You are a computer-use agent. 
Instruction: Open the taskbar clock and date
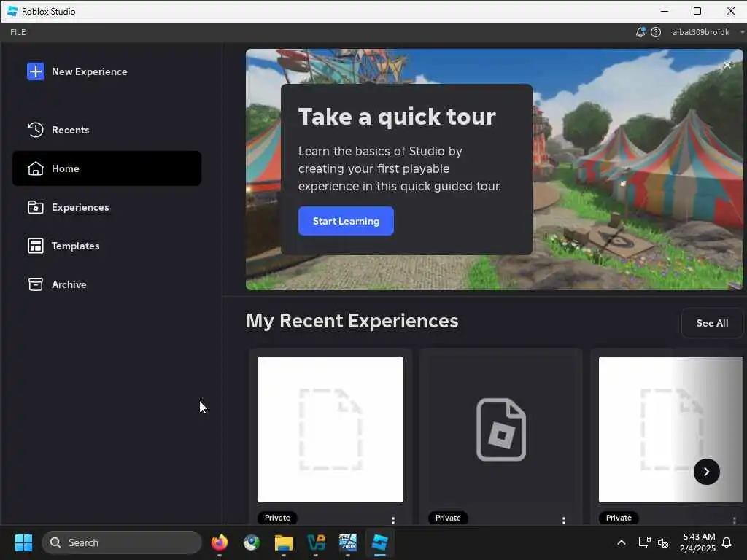pyautogui.click(x=697, y=542)
